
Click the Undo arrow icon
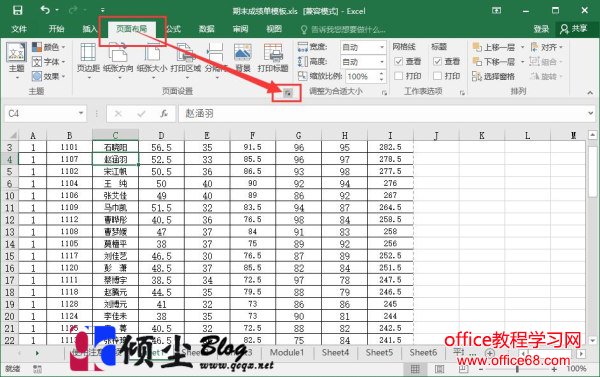(x=45, y=10)
